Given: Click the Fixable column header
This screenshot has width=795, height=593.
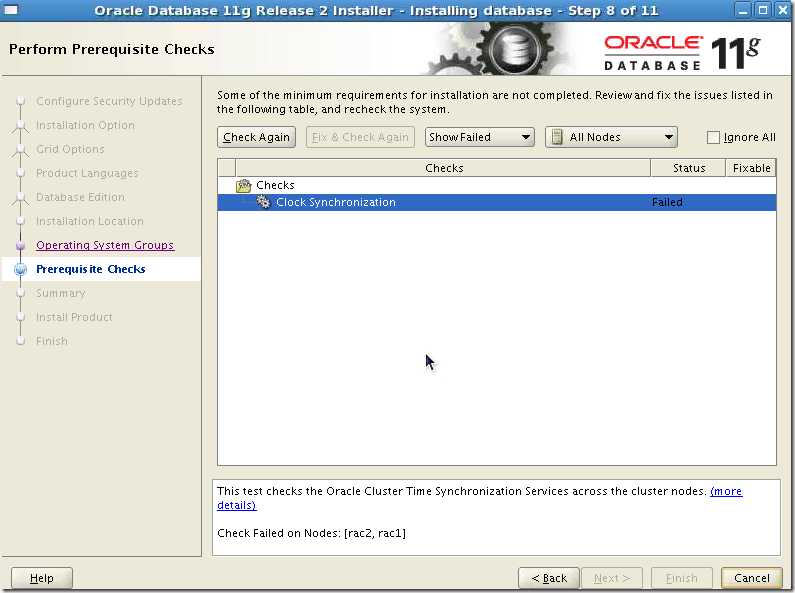Looking at the screenshot, I should pos(751,168).
